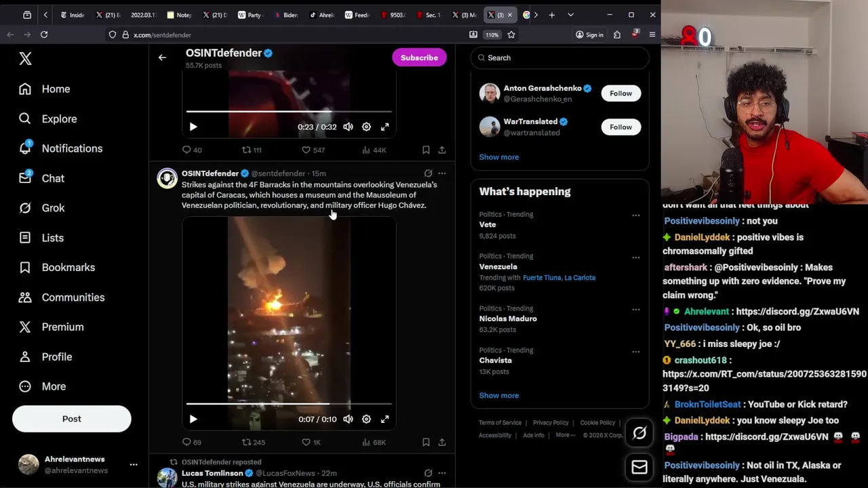Open a new browser tab
Screen dimensions: 868x488
[552, 15]
